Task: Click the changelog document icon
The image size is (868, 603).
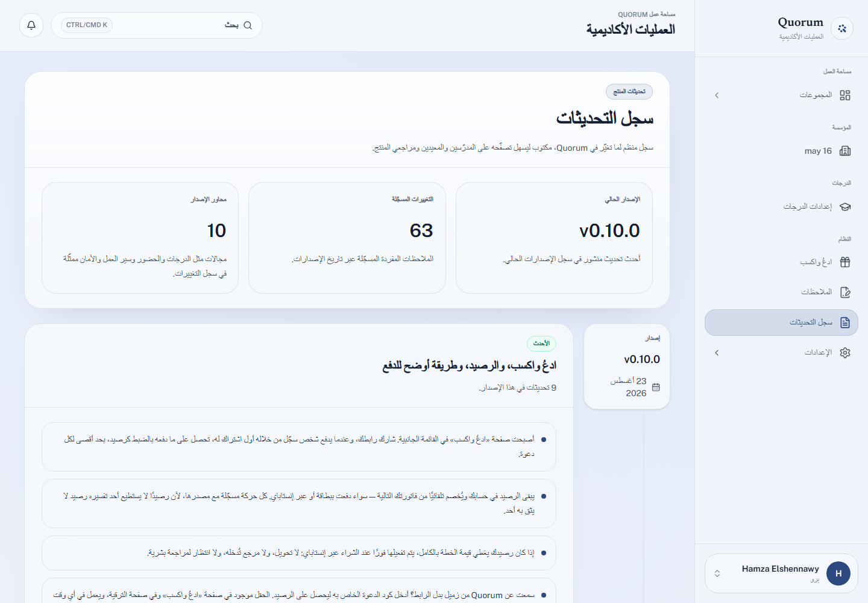Action: (845, 323)
